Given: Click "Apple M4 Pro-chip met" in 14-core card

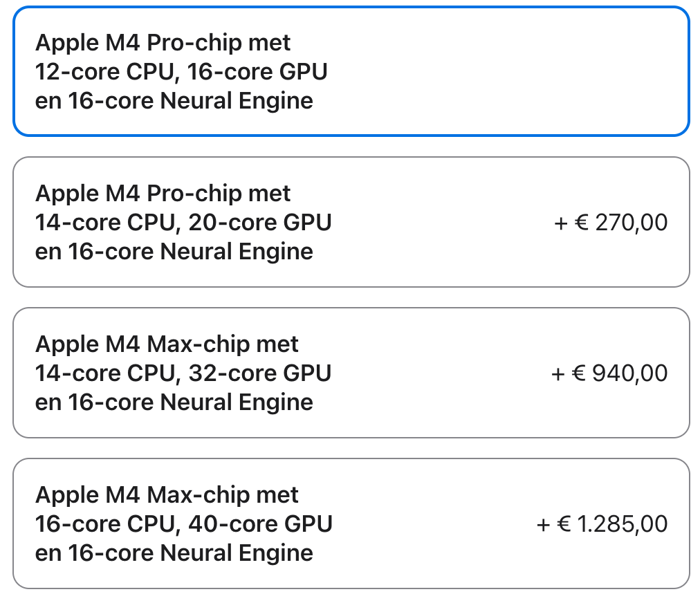Looking at the screenshot, I should click(x=163, y=194).
